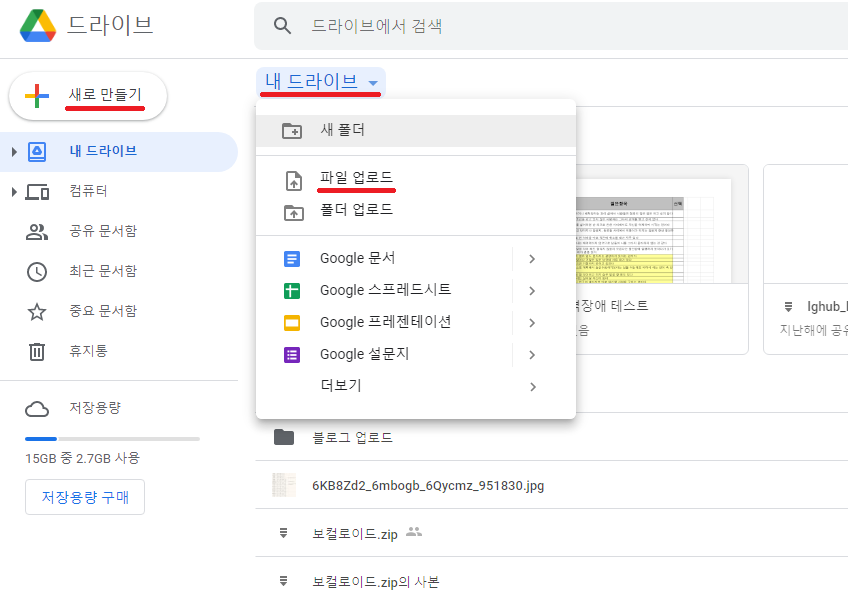Expand the Google 문서 submenu arrow

coord(532,259)
